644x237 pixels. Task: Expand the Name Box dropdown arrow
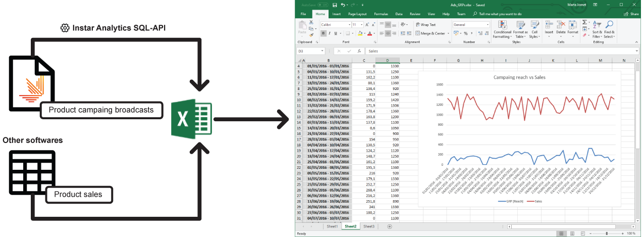(322, 51)
